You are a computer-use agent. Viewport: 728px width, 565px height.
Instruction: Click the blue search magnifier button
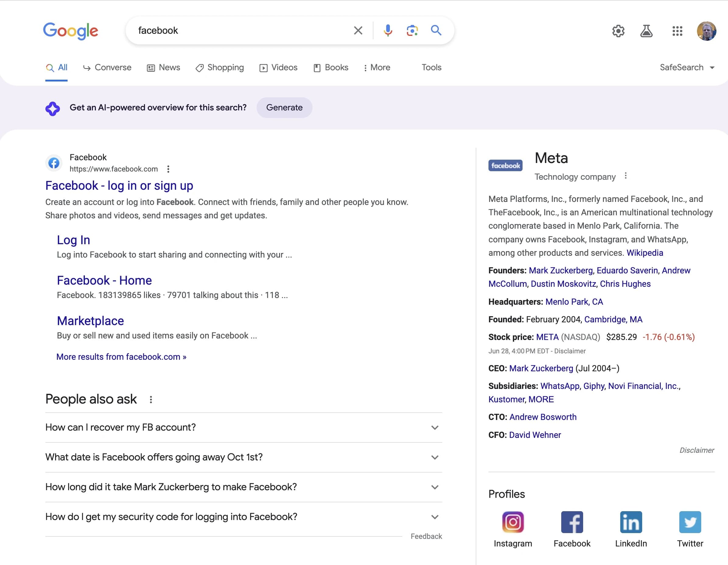click(436, 30)
